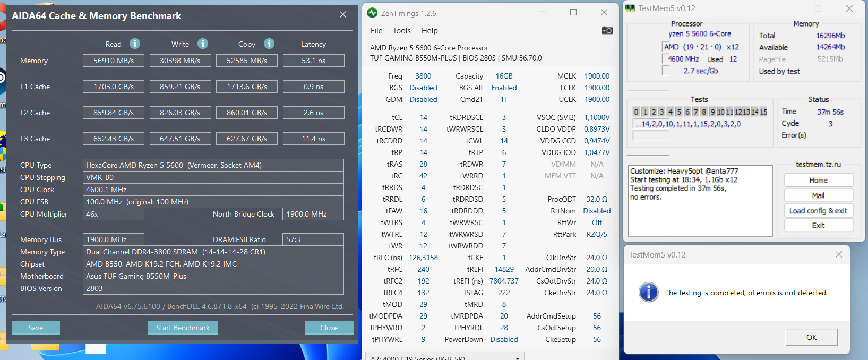
Task: Take a ZenTimings screenshot with the camera icon
Action: click(x=607, y=30)
